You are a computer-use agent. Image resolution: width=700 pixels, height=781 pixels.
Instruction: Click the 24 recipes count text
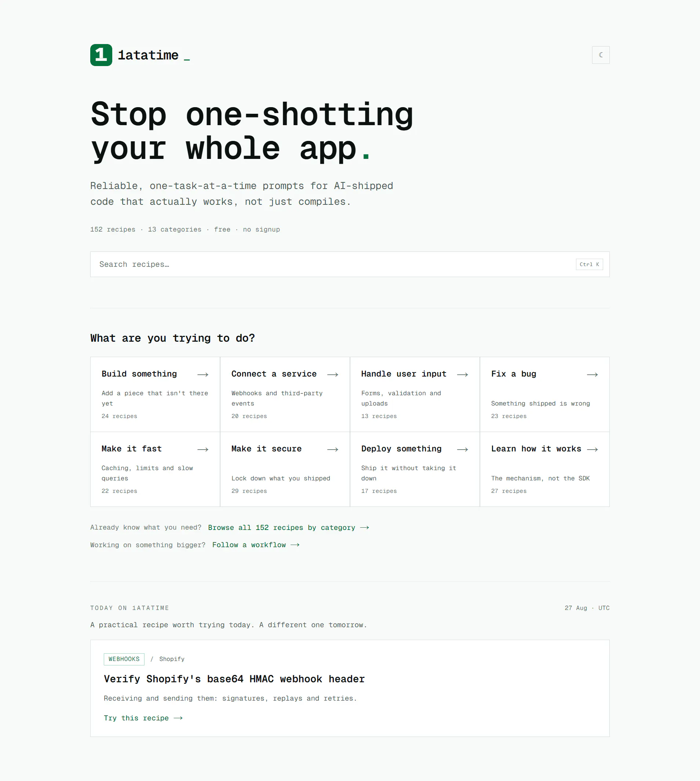(119, 416)
